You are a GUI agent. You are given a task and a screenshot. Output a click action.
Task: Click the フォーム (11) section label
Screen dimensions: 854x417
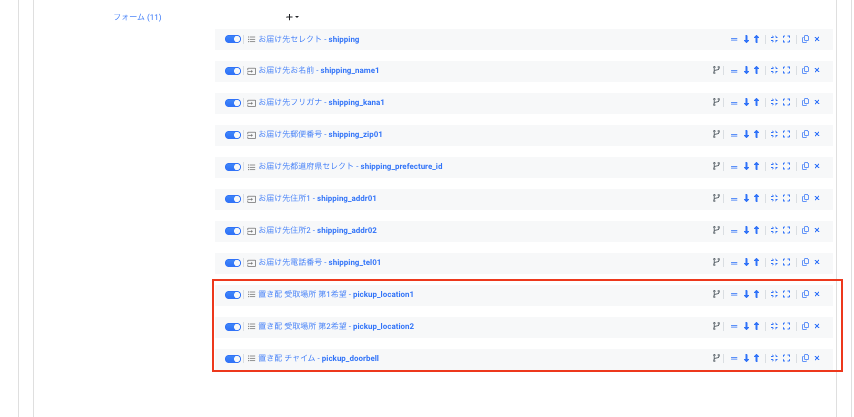click(x=138, y=17)
